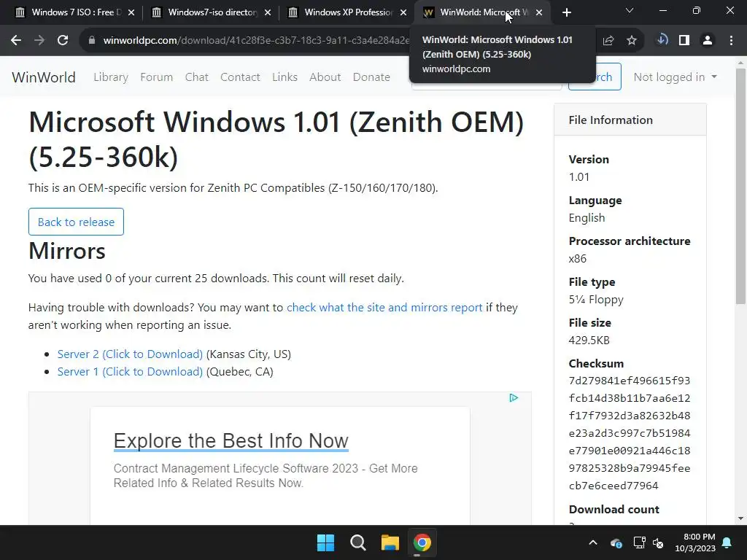
Task: Expand the Not logged in dropdown
Action: (675, 77)
